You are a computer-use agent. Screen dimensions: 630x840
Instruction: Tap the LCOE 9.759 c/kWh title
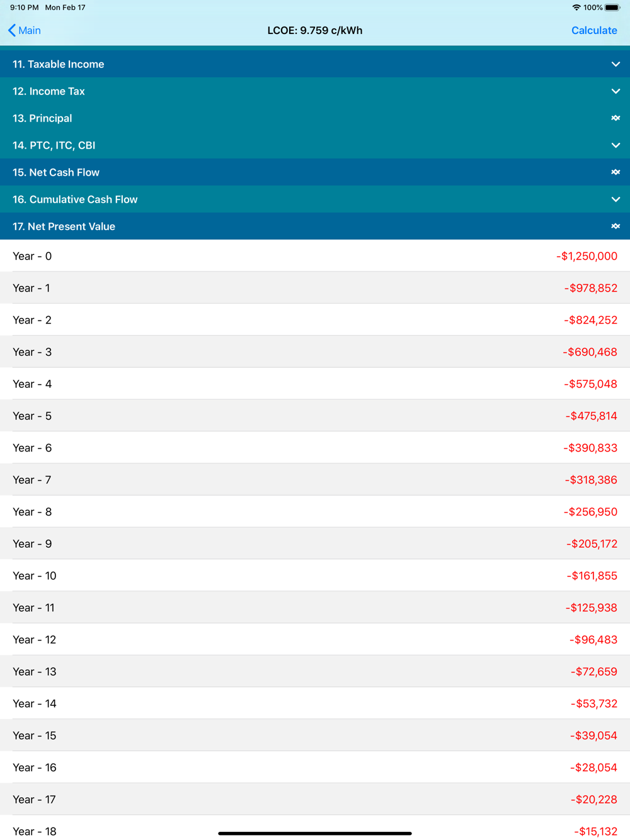[315, 30]
